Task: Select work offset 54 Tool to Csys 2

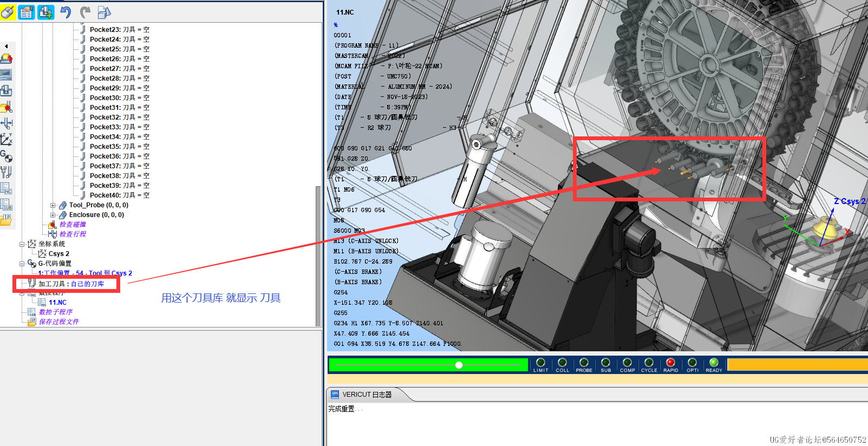Action: 85,273
